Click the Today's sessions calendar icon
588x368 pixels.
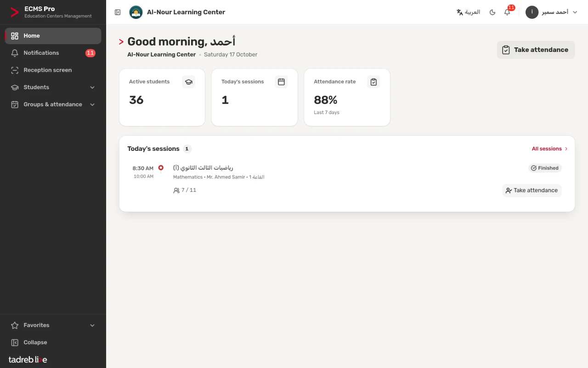tap(281, 82)
